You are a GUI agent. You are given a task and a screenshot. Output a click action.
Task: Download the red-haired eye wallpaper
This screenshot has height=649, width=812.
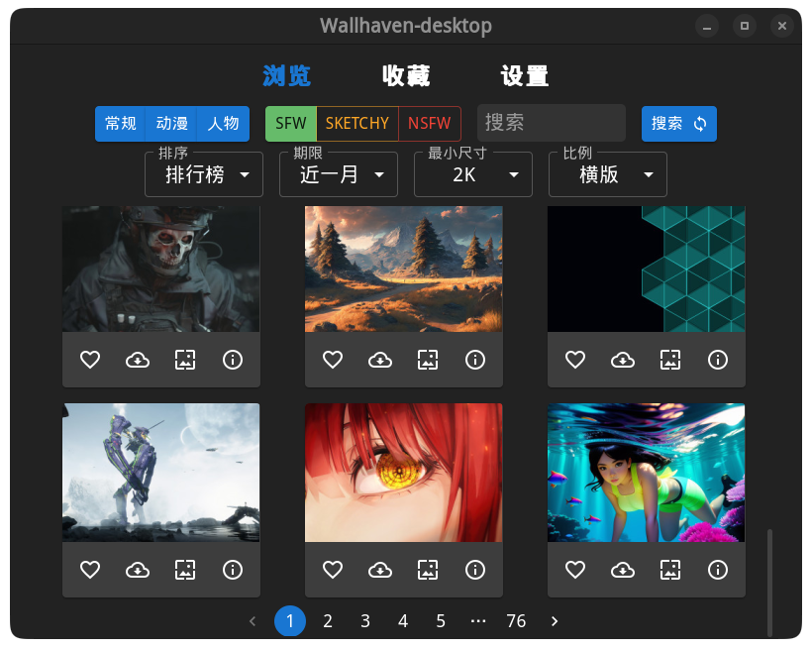[x=380, y=570]
